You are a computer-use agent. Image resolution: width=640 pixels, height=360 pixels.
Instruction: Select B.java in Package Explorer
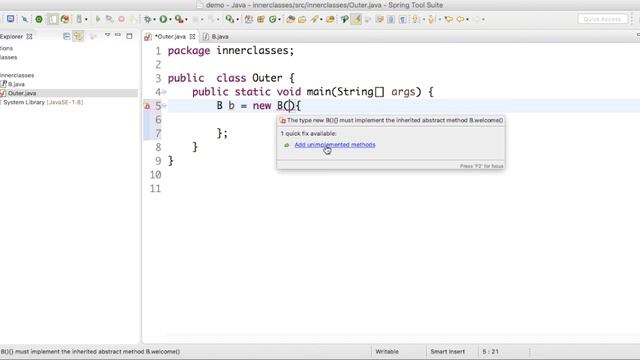point(16,84)
